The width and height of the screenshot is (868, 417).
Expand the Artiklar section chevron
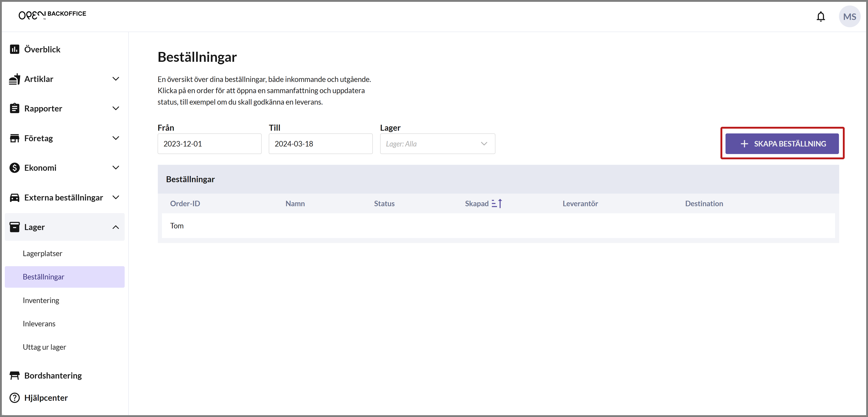point(116,79)
